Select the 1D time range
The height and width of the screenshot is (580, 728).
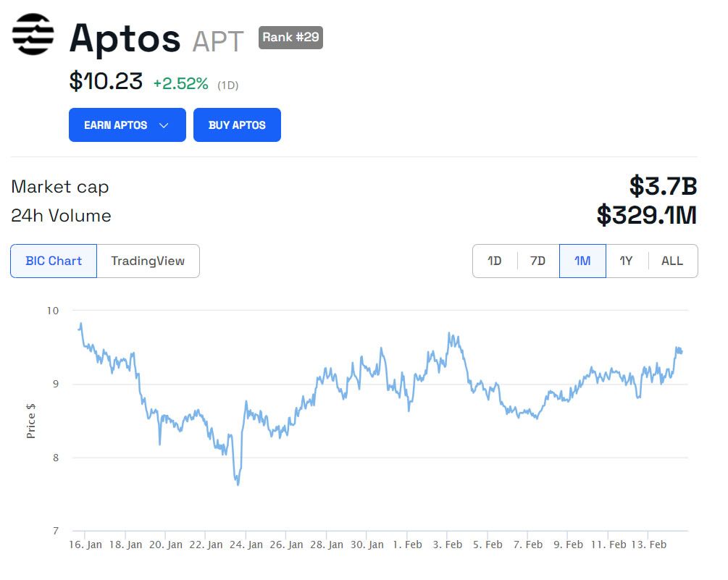point(495,261)
